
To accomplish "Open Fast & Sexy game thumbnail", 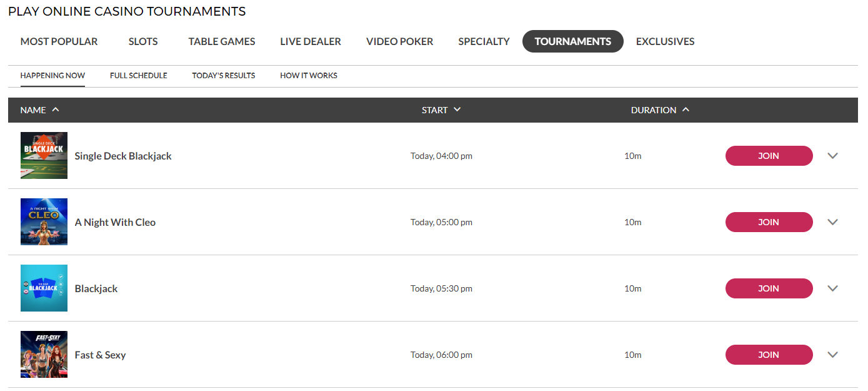I will 44,355.
